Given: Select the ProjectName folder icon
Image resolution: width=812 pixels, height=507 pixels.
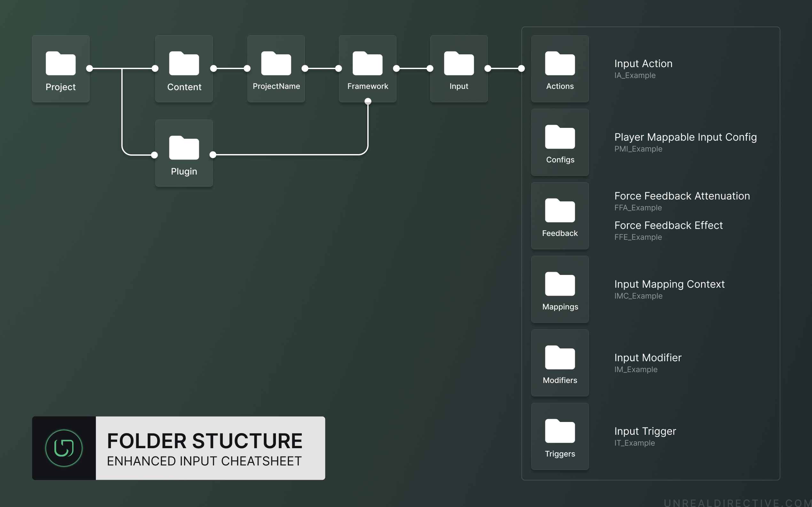Looking at the screenshot, I should 276,63.
